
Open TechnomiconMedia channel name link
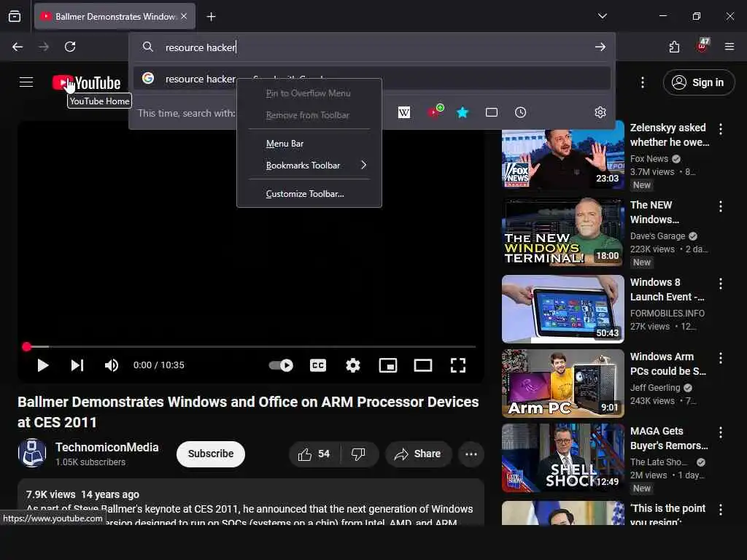[107, 447]
